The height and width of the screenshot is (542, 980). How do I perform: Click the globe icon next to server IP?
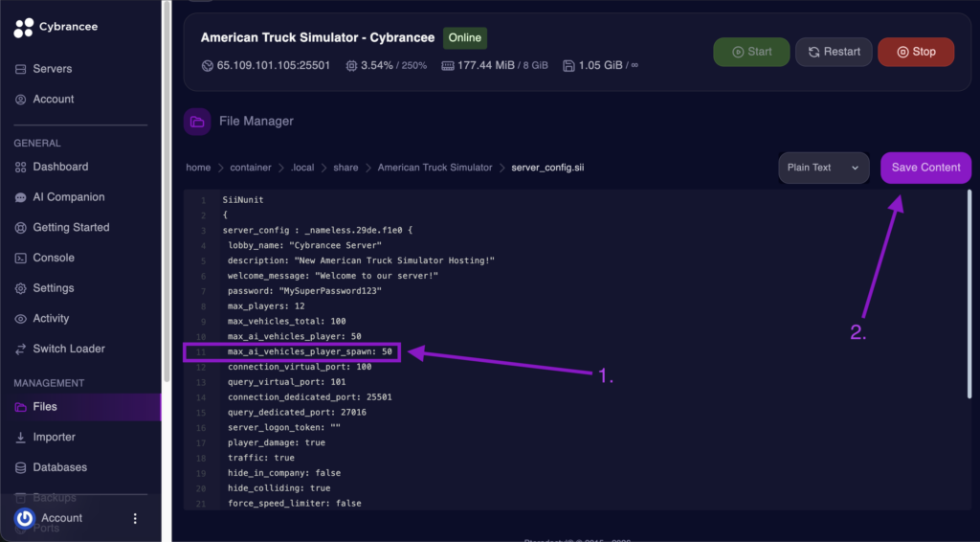pyautogui.click(x=208, y=66)
